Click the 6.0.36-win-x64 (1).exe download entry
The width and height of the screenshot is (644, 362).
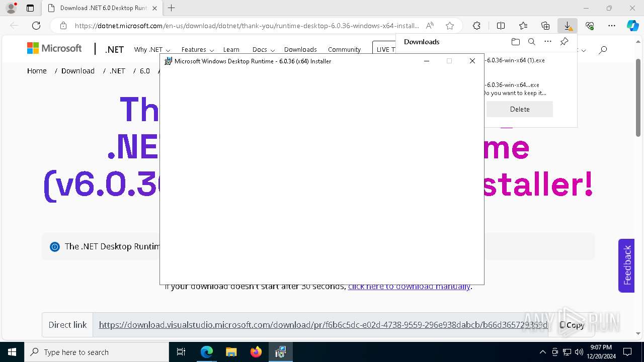click(x=514, y=60)
